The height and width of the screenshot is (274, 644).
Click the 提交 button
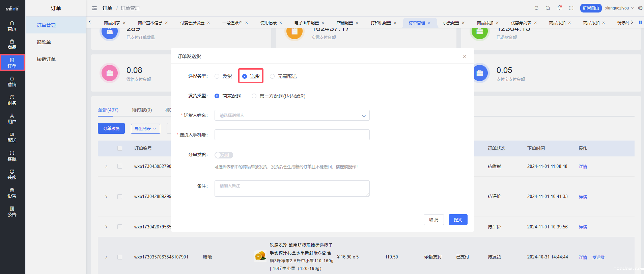pyautogui.click(x=458, y=220)
